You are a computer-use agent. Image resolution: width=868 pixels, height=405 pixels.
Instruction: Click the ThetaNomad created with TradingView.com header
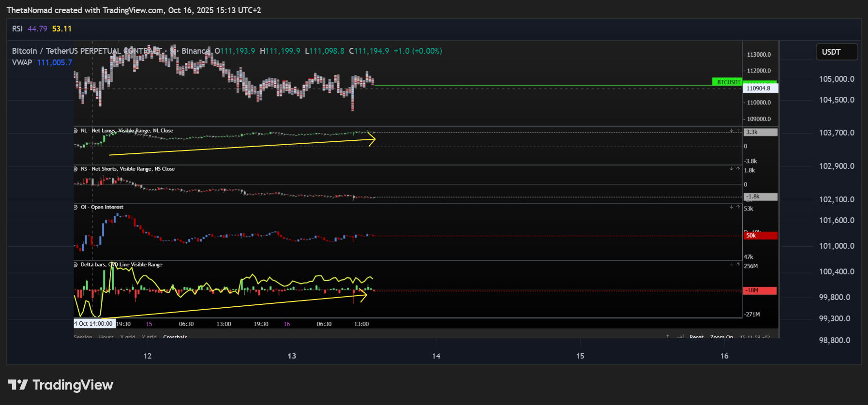[x=134, y=10]
